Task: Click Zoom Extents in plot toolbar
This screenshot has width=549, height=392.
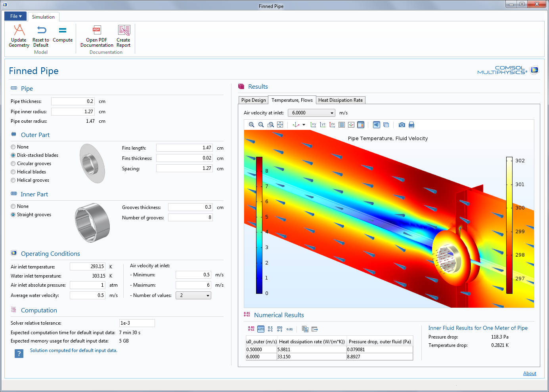Action: point(280,125)
